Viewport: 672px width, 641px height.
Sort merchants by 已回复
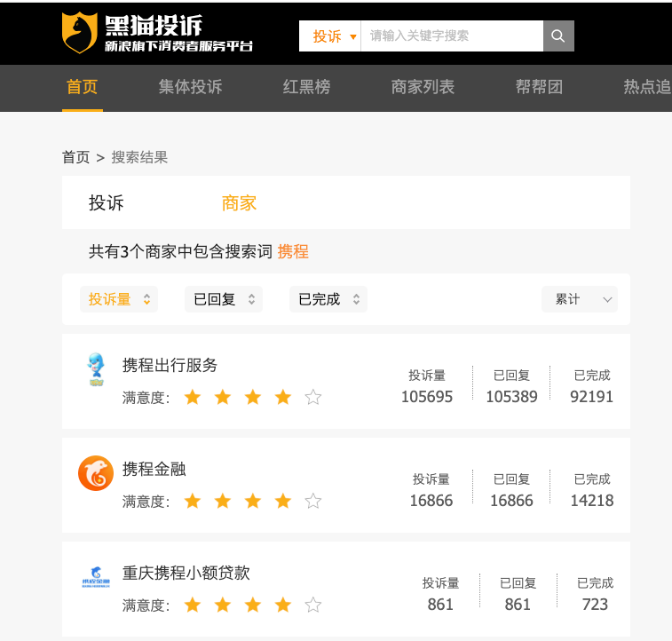224,299
